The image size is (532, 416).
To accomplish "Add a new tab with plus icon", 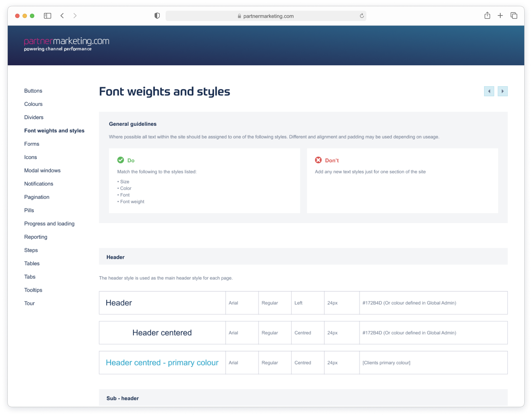I will (x=500, y=15).
